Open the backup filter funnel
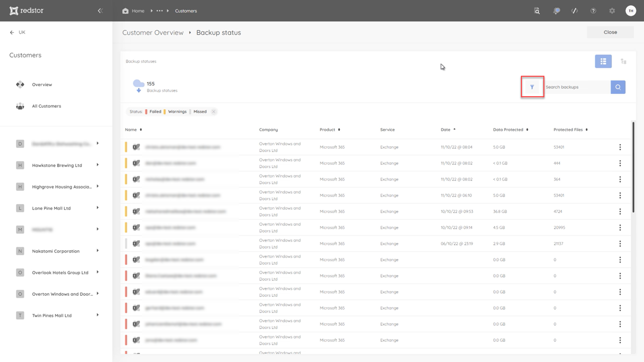Screen dimensions: 644x362 (x=532, y=87)
